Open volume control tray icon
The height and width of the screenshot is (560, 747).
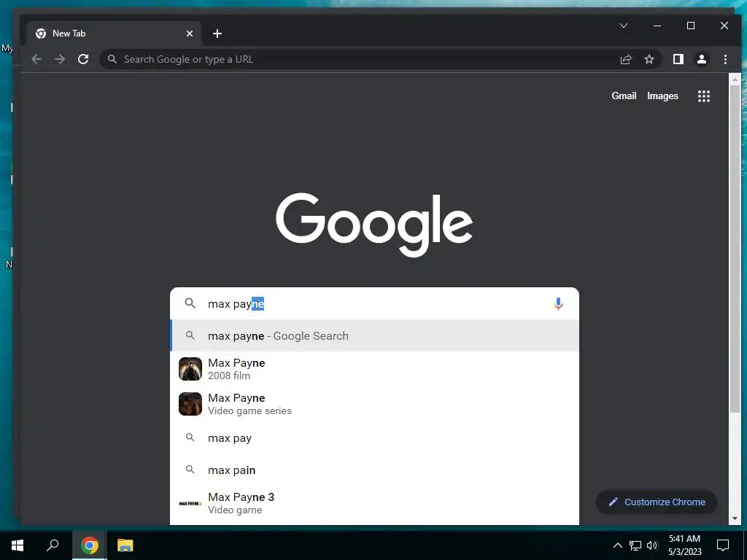pos(652,545)
